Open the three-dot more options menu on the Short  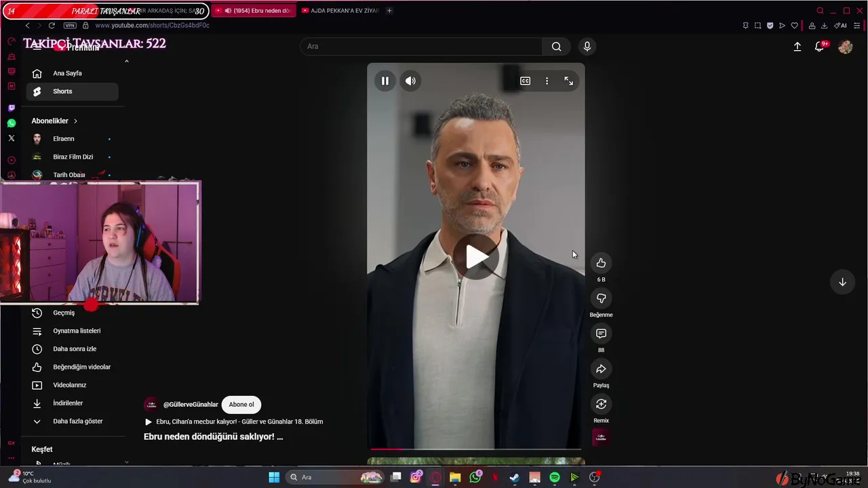[x=547, y=81]
